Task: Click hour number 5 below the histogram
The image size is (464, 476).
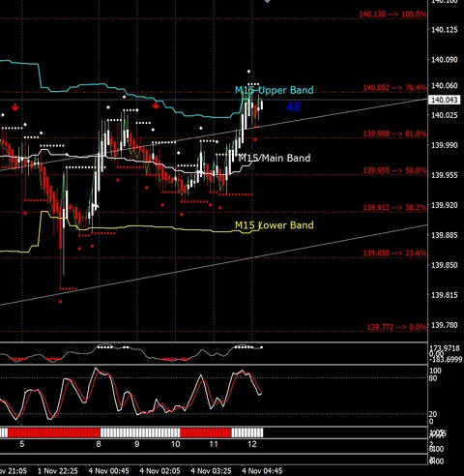Action: point(22,444)
